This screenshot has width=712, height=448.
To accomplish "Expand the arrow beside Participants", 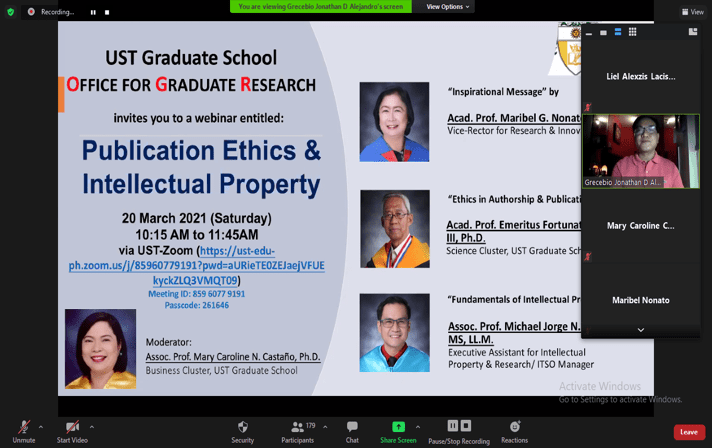I will coord(325,427).
